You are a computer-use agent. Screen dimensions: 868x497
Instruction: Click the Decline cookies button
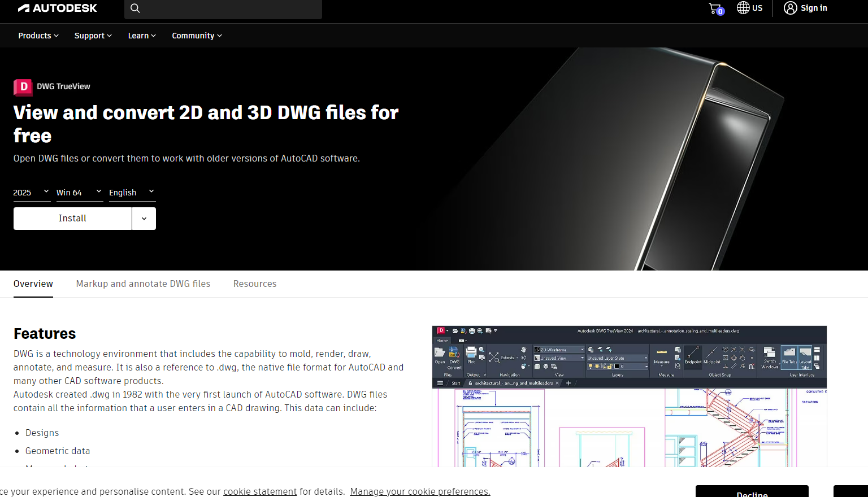(x=752, y=491)
